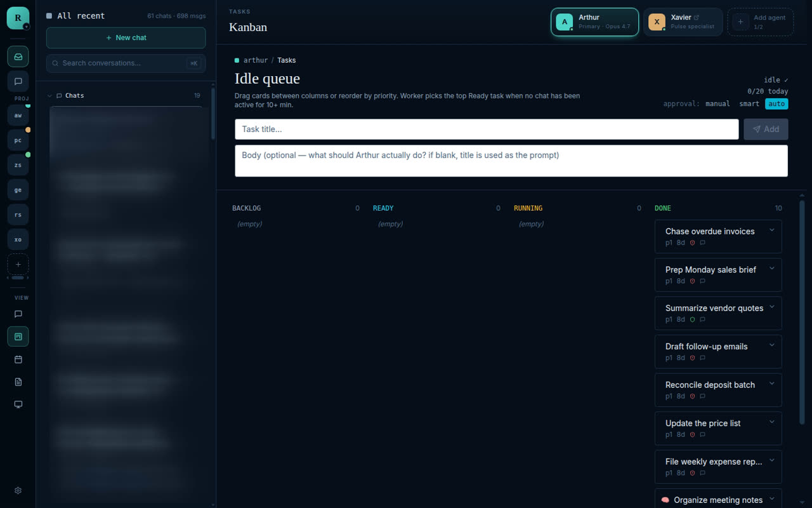Open the monitor screen view icon

pyautogui.click(x=18, y=404)
